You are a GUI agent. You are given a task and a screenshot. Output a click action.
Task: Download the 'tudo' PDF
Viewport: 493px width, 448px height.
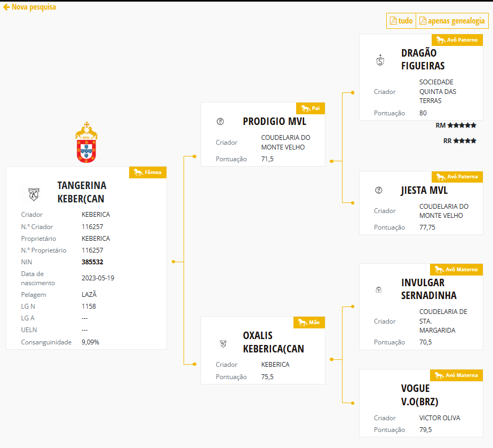pyautogui.click(x=401, y=21)
